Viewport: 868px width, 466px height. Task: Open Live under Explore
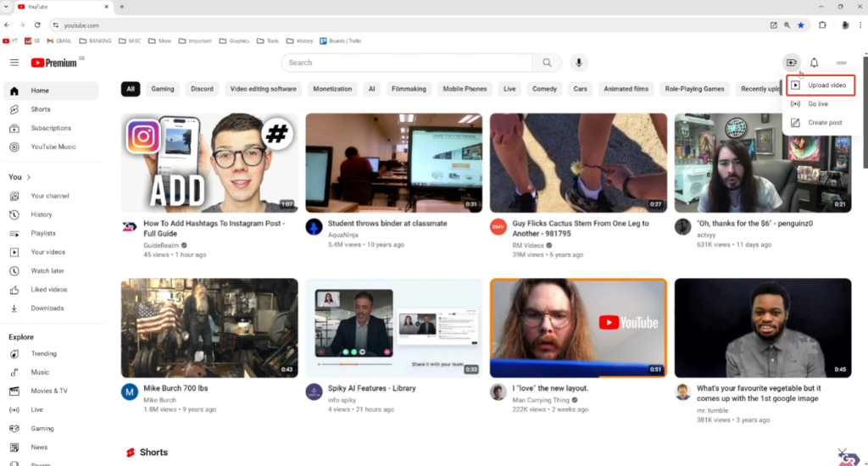coord(51,410)
